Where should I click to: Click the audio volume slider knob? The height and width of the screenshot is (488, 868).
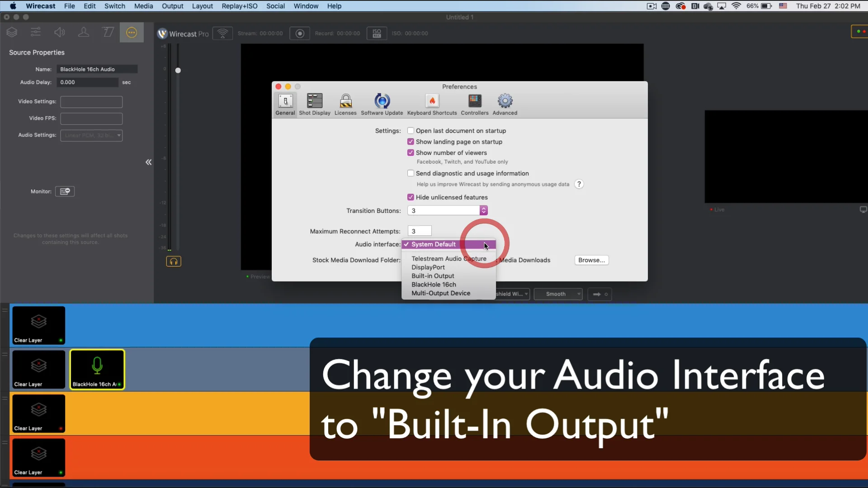pos(178,70)
